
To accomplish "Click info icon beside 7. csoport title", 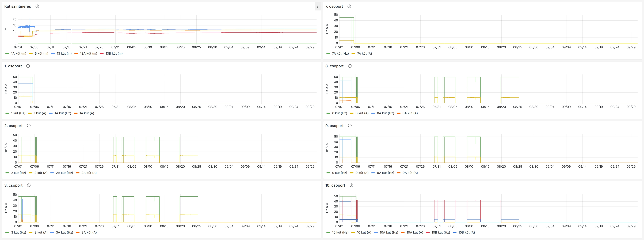I will (349, 6).
